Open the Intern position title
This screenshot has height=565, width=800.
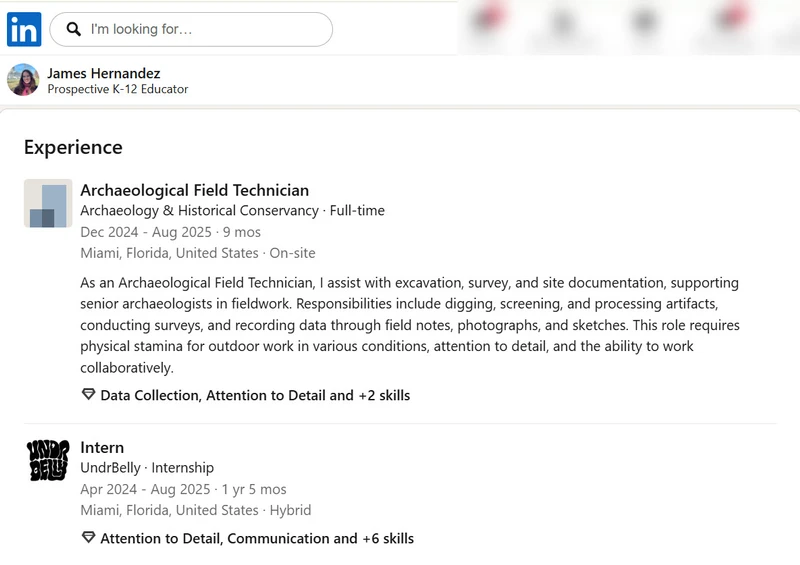102,448
